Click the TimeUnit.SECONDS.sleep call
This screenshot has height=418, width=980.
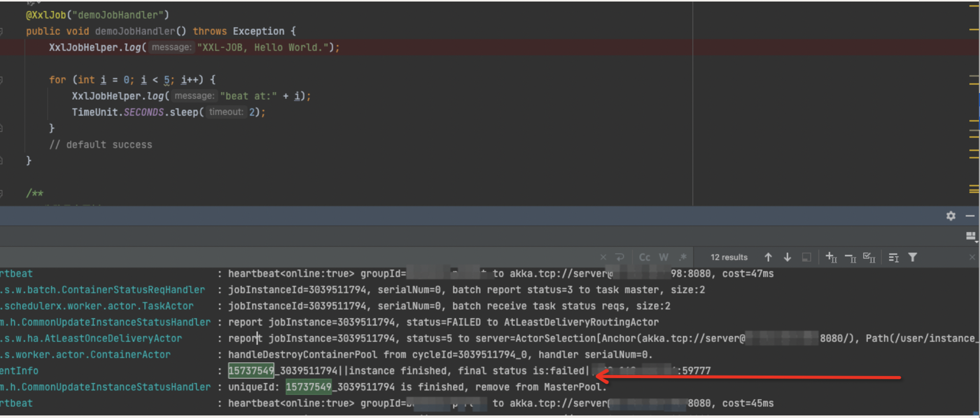[169, 112]
